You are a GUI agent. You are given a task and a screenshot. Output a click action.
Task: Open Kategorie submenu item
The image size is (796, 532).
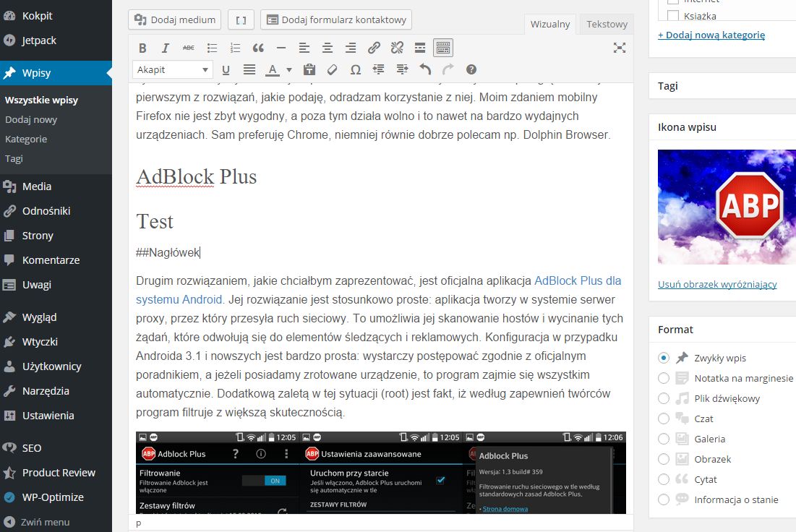coord(26,139)
